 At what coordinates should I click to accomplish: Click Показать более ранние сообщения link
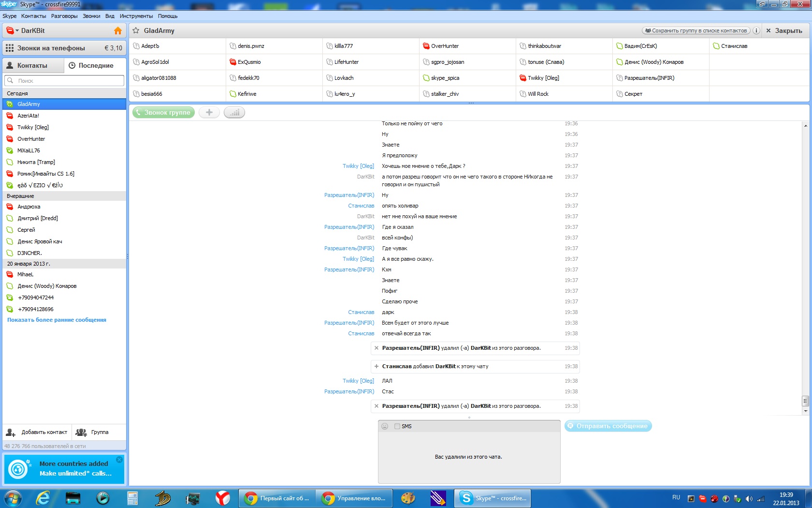coord(57,320)
